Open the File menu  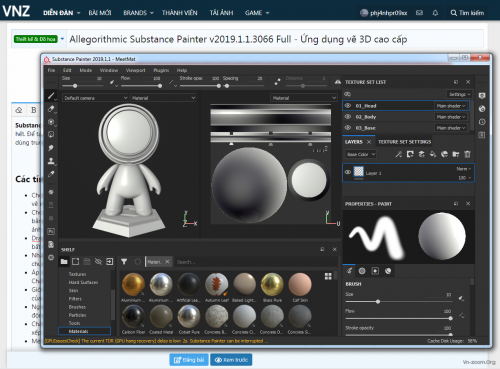pos(51,70)
